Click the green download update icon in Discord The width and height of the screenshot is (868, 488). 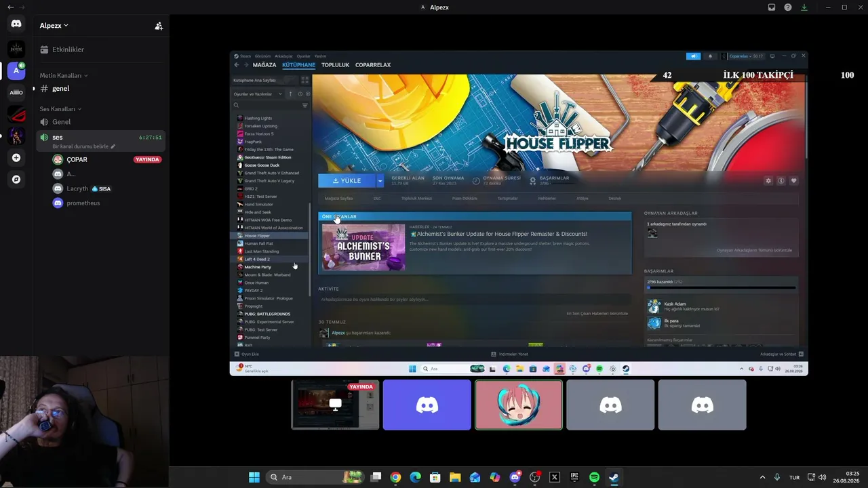pos(804,7)
